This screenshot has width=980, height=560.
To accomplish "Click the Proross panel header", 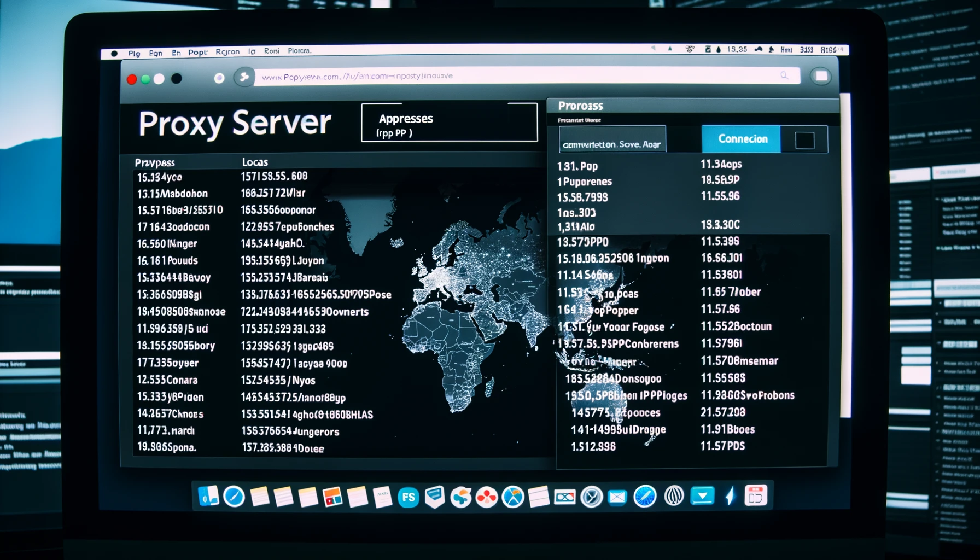I will pos(580,106).
